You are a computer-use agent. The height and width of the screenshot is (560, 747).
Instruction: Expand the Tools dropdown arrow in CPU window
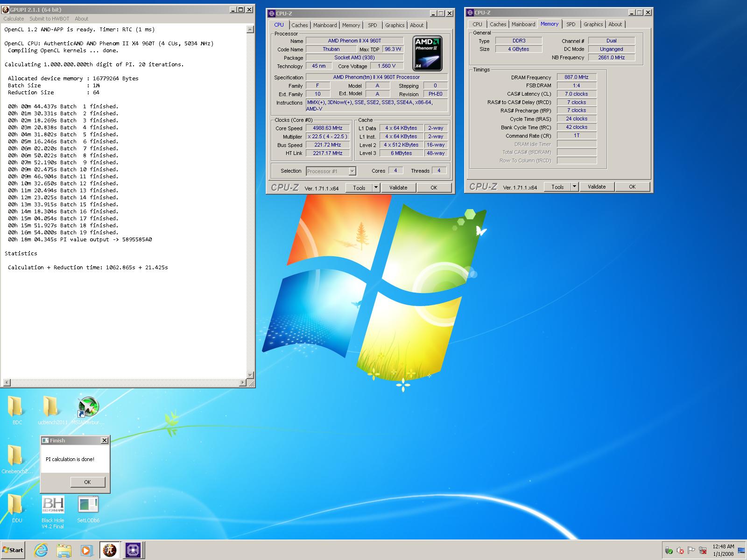tap(376, 188)
